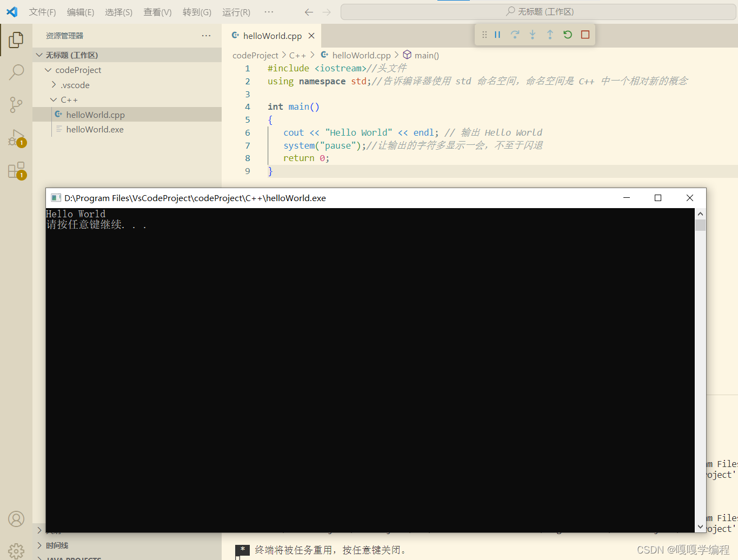Click the return 0 line in code
Viewport: 738px width, 560px height.
[306, 158]
